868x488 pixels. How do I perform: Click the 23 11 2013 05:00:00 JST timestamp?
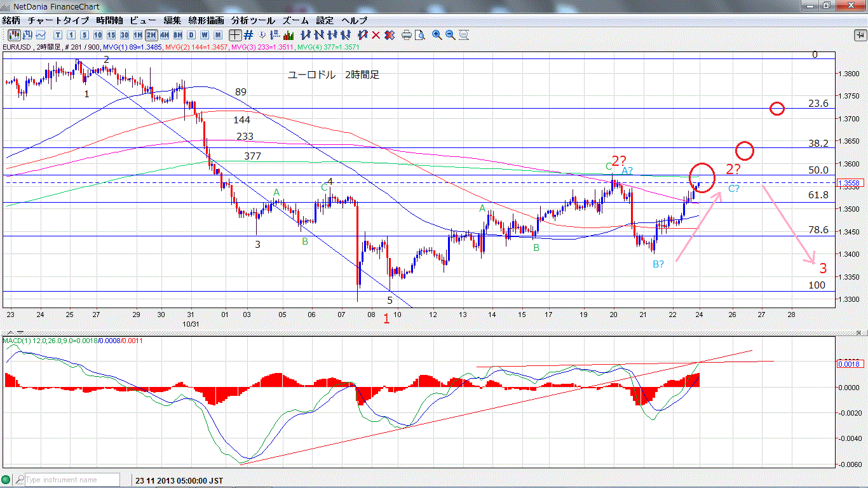coord(178,480)
